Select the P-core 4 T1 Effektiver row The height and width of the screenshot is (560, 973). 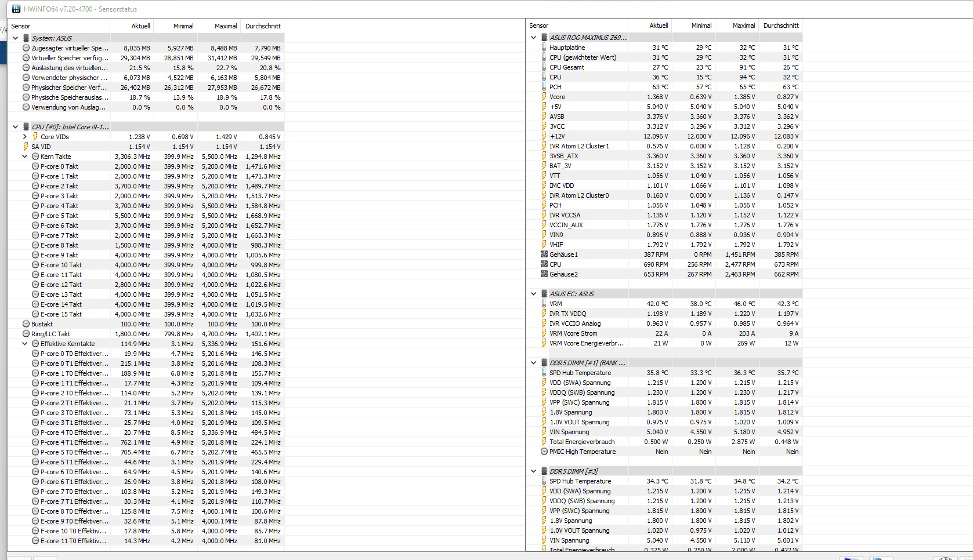click(146, 442)
